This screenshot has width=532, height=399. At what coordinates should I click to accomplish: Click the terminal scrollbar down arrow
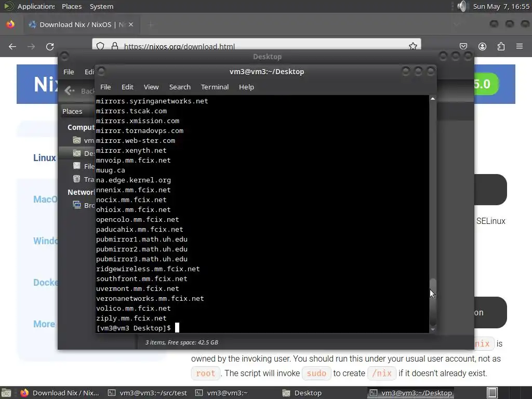click(x=433, y=329)
